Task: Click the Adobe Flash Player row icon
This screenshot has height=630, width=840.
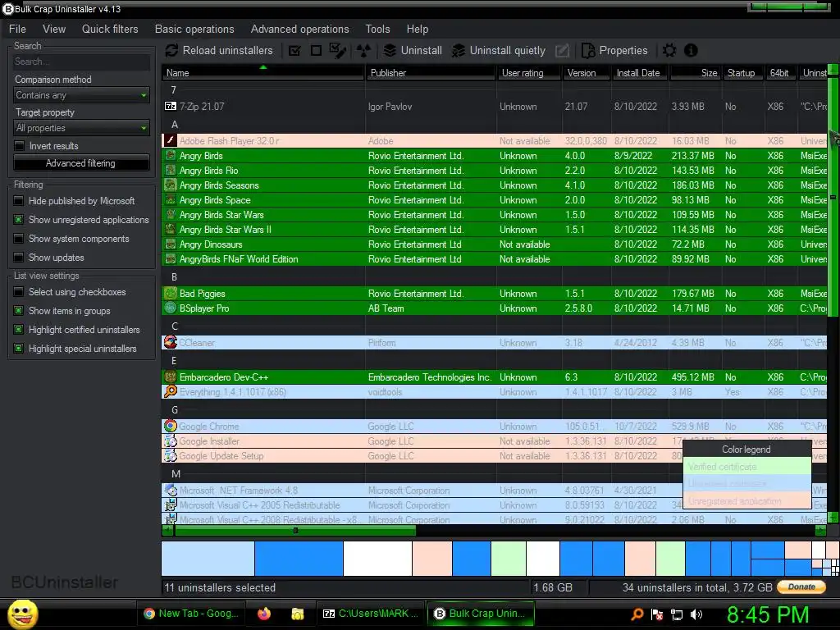Action: tap(171, 140)
